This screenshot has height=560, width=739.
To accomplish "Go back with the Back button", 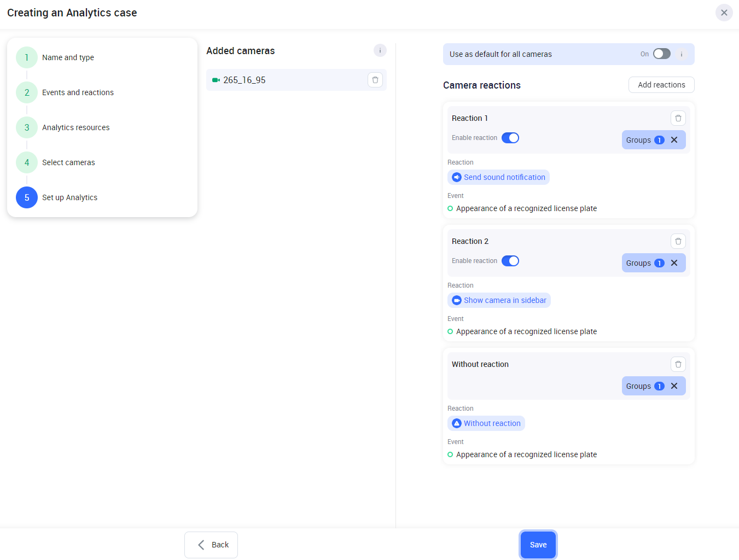I will click(211, 545).
